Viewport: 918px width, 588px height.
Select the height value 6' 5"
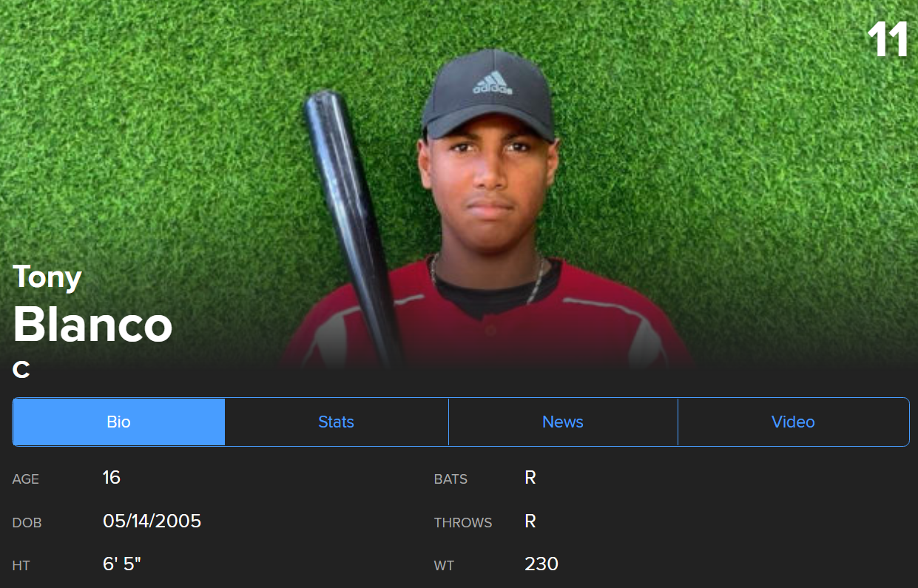122,564
